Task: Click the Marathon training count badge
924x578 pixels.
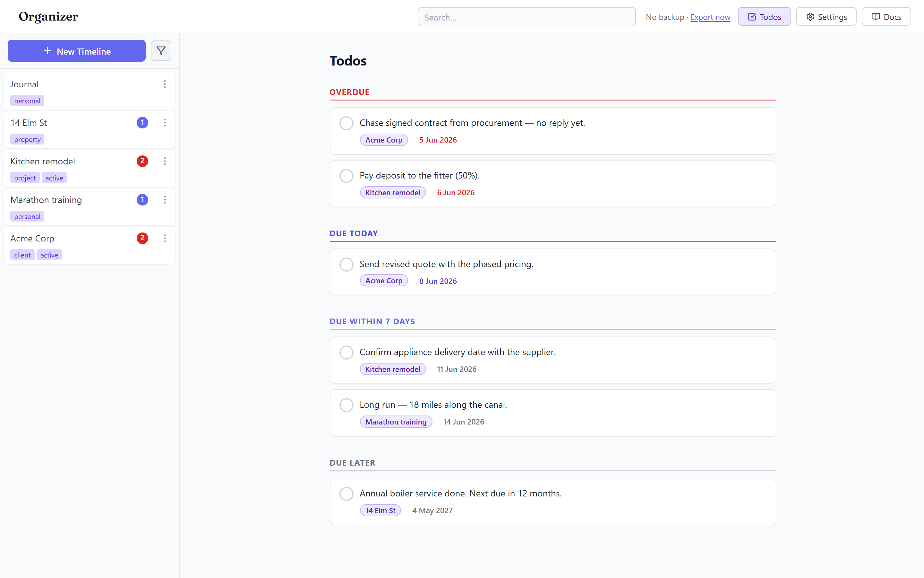Action: tap(142, 200)
